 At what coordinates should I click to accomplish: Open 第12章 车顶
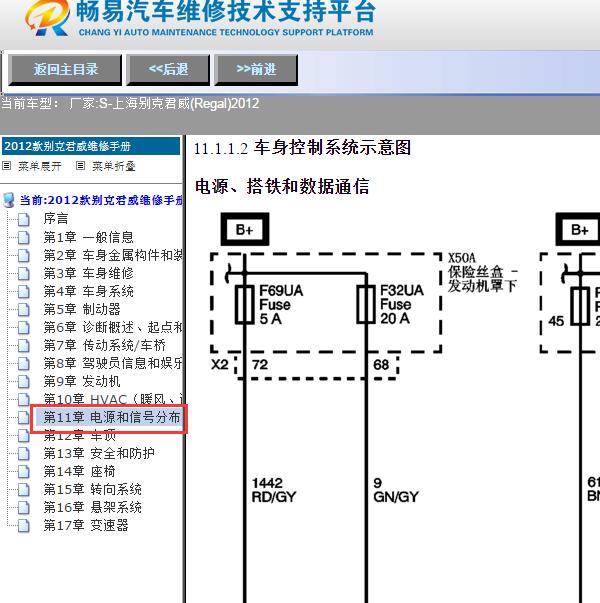click(x=80, y=435)
